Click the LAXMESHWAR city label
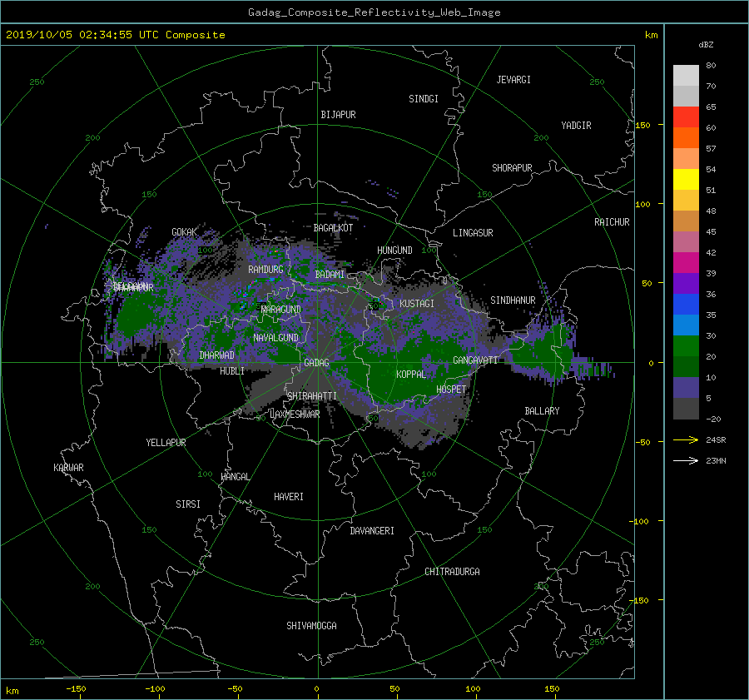This screenshot has width=749, height=700. click(x=295, y=415)
